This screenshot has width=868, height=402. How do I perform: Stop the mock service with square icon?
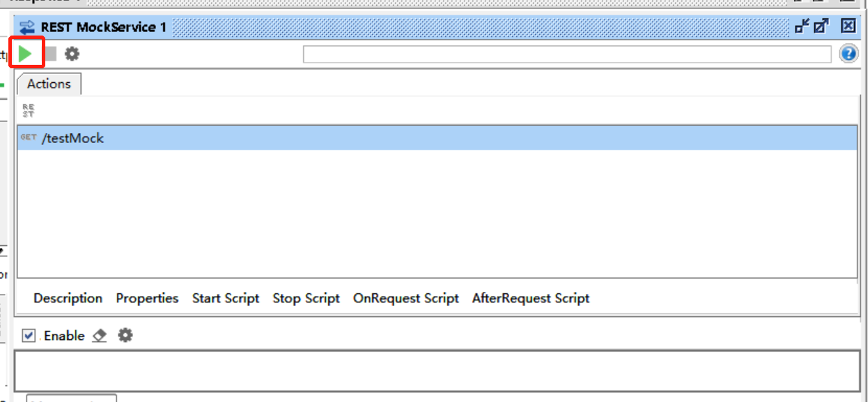point(51,54)
